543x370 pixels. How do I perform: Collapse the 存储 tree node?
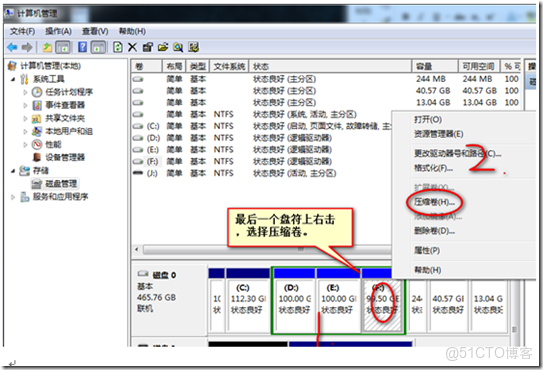tap(13, 171)
